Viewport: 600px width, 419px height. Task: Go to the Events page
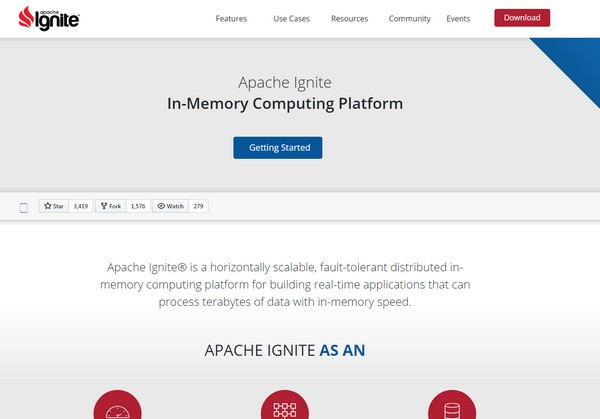(x=458, y=18)
